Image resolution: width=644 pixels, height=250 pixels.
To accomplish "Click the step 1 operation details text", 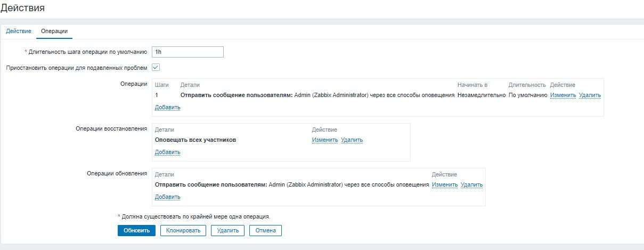I will [317, 95].
